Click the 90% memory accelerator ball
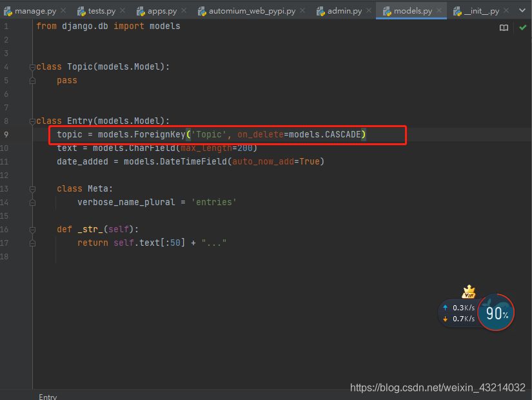532x400 pixels. (496, 312)
